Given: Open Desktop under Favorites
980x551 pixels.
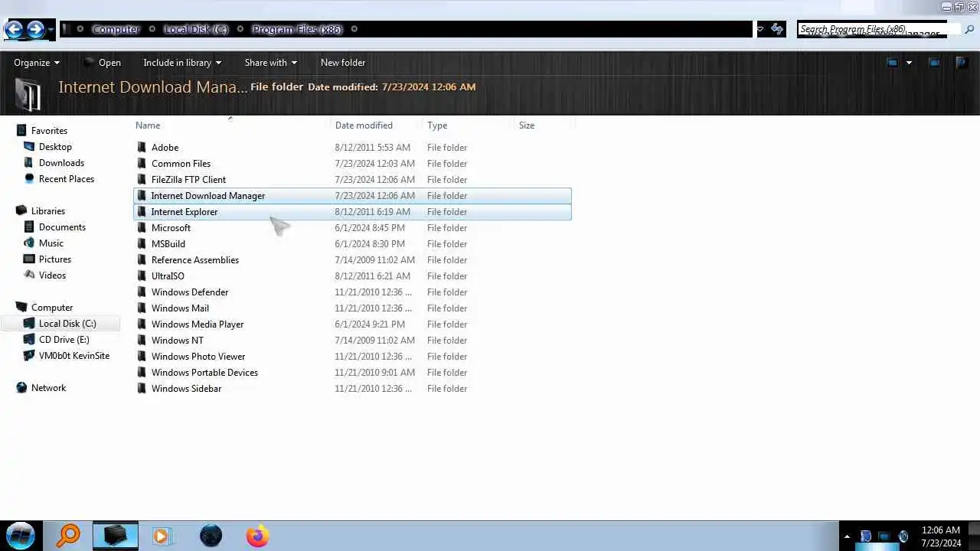Looking at the screenshot, I should (x=55, y=147).
